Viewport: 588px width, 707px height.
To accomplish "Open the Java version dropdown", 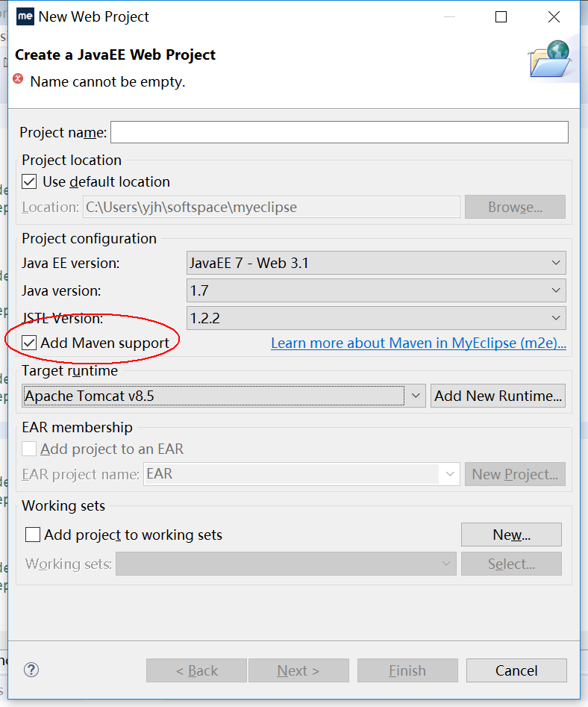I will click(376, 291).
